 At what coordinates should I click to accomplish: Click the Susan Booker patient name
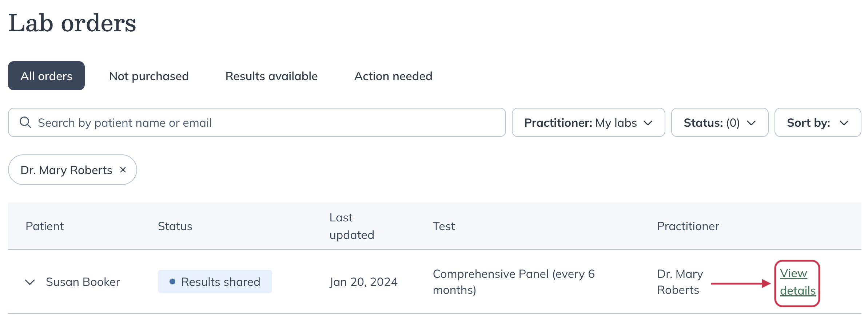coord(83,282)
